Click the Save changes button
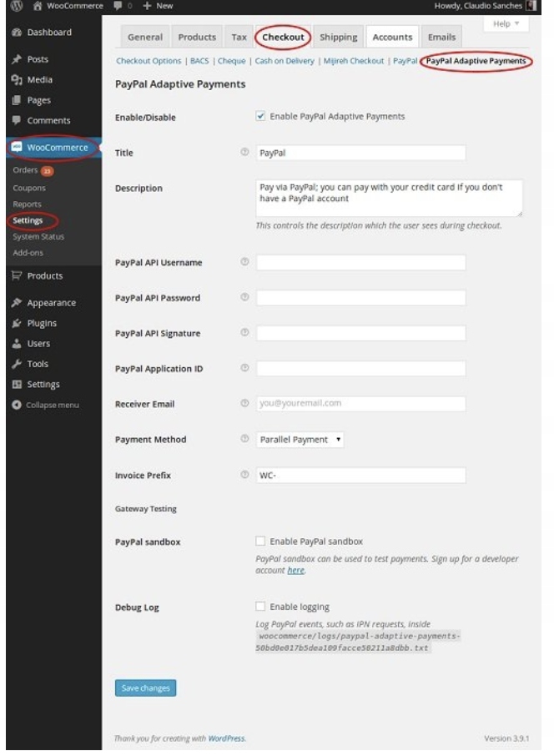The width and height of the screenshot is (554, 756). point(145,688)
